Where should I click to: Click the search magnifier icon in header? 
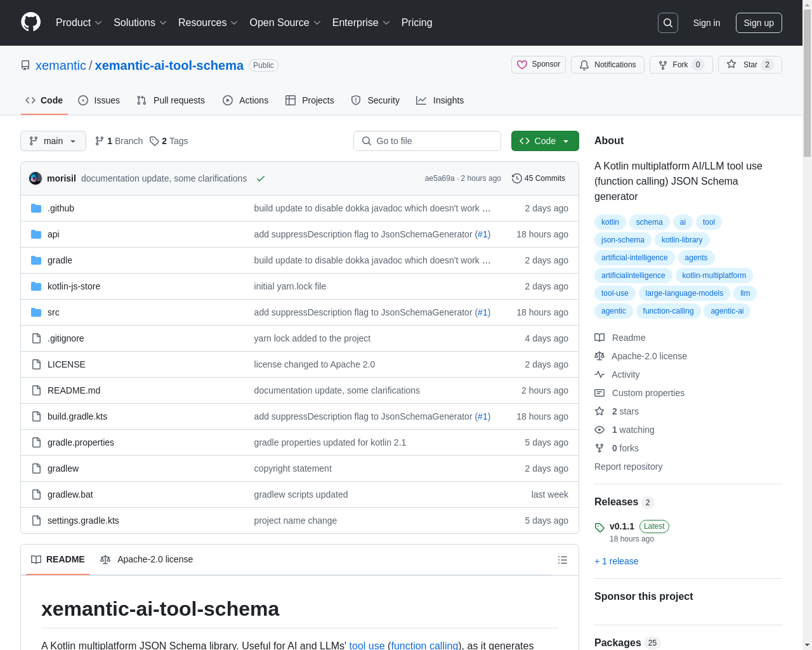(668, 23)
